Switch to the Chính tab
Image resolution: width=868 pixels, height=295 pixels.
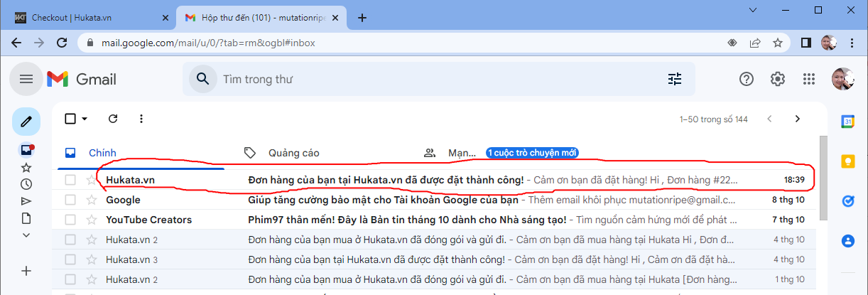tap(141, 153)
